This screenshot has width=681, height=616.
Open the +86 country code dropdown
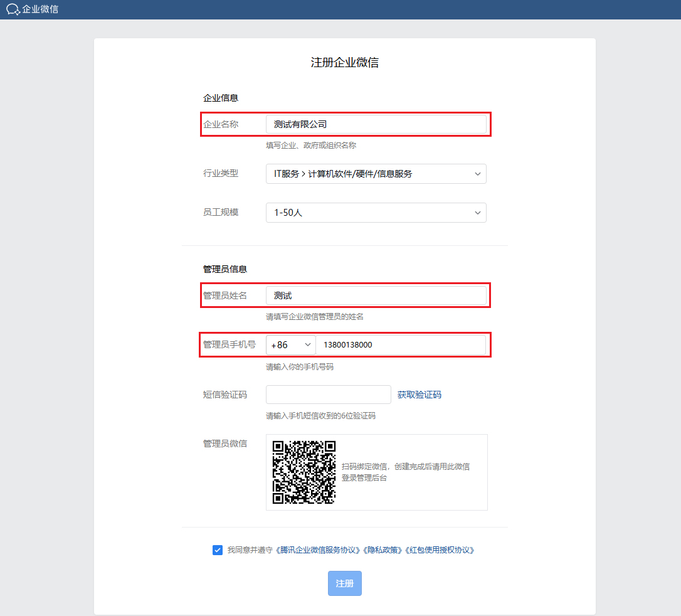click(291, 345)
